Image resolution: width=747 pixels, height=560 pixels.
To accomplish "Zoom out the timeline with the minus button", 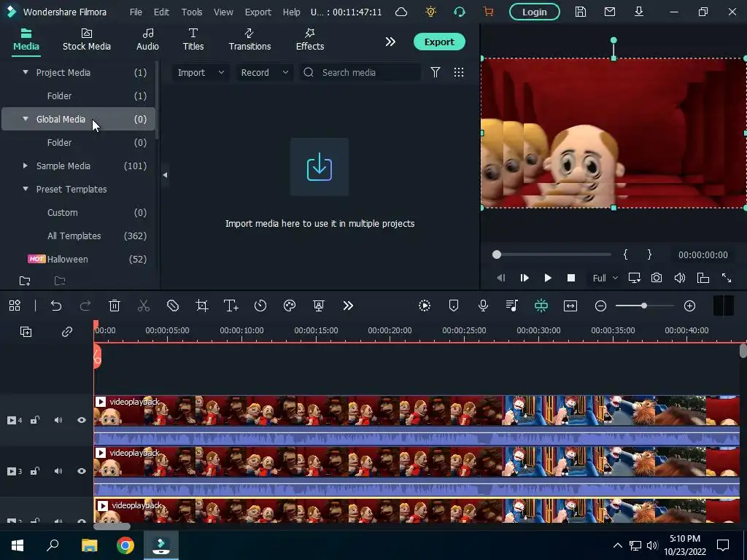I will [x=601, y=306].
